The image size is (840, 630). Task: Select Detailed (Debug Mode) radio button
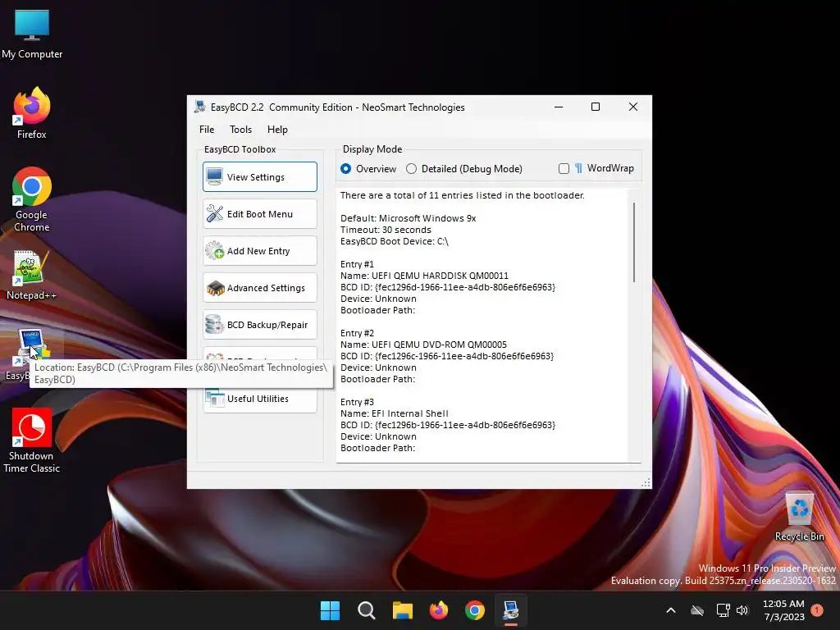tap(411, 169)
